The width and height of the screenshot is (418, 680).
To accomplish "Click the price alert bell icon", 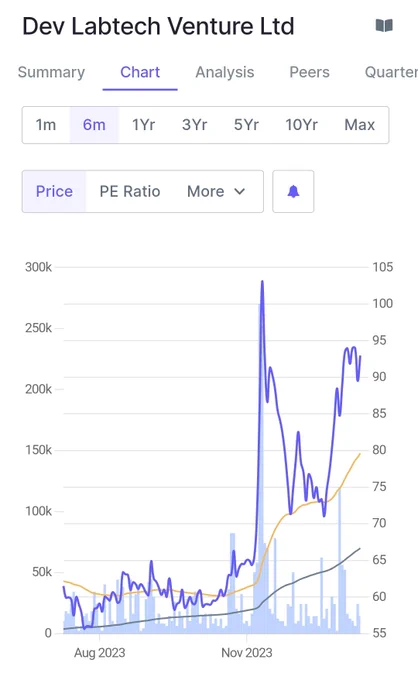I will pos(293,191).
